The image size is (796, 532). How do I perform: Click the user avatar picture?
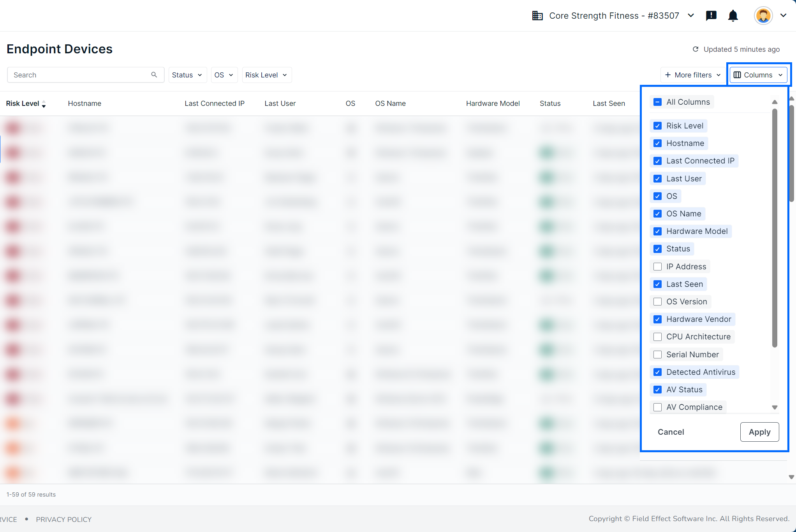click(x=763, y=16)
